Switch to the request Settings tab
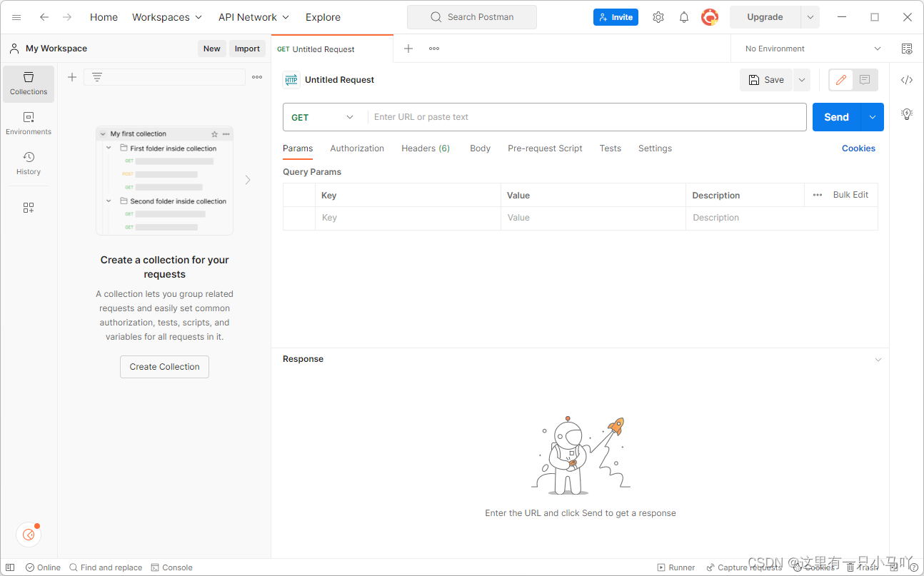 655,148
